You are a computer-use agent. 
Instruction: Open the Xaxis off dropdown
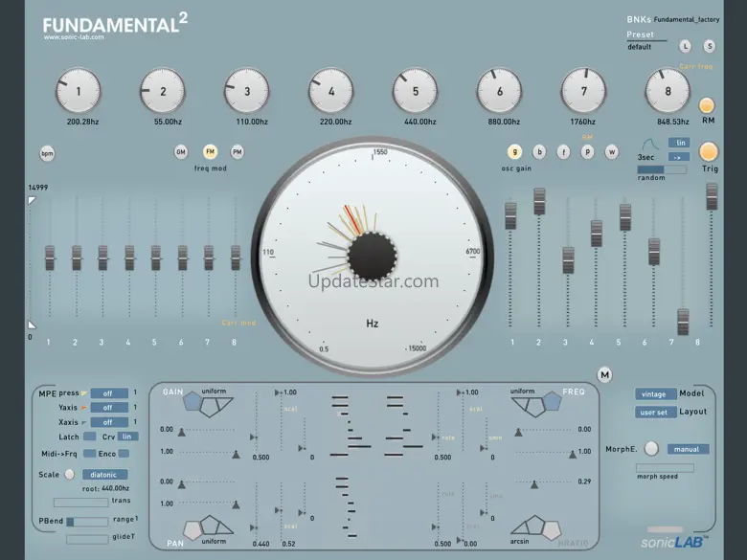(x=109, y=422)
